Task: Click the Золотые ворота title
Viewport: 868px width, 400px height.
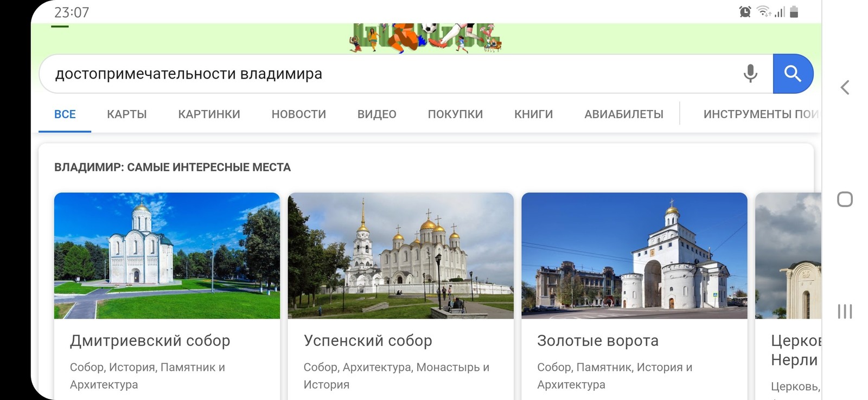Action: (x=598, y=340)
